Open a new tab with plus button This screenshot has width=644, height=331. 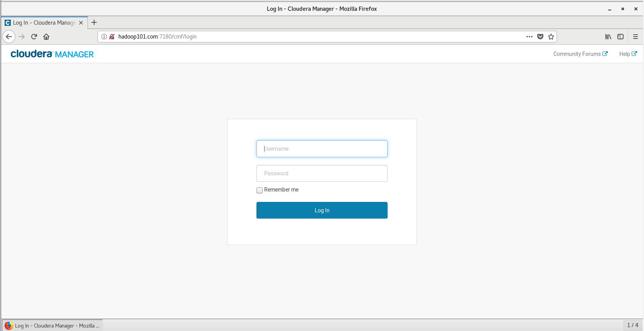click(x=94, y=22)
